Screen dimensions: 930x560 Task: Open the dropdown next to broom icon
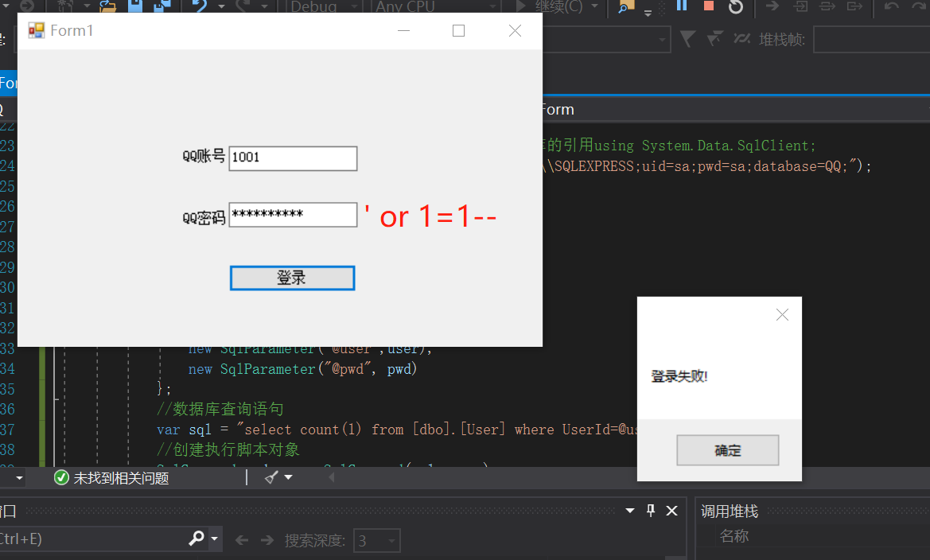[x=288, y=477]
